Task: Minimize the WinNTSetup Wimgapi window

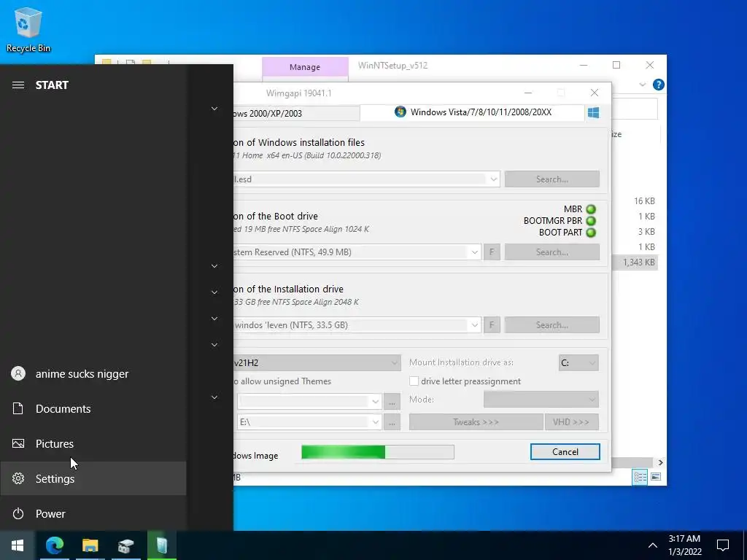Action: pos(528,93)
